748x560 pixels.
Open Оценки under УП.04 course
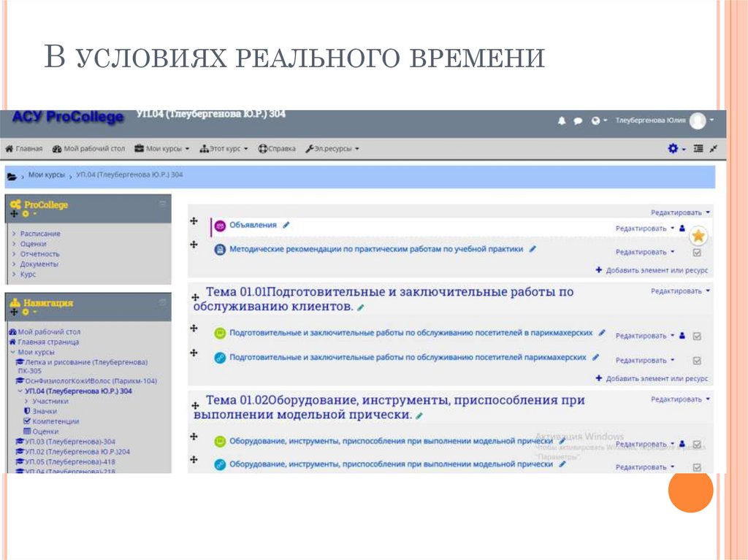(41, 431)
